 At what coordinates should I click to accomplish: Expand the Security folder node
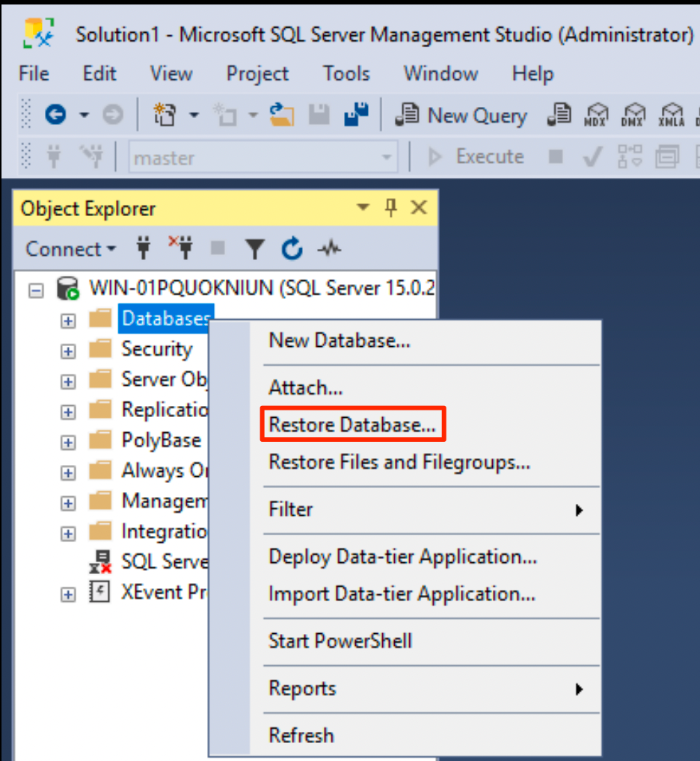click(67, 349)
